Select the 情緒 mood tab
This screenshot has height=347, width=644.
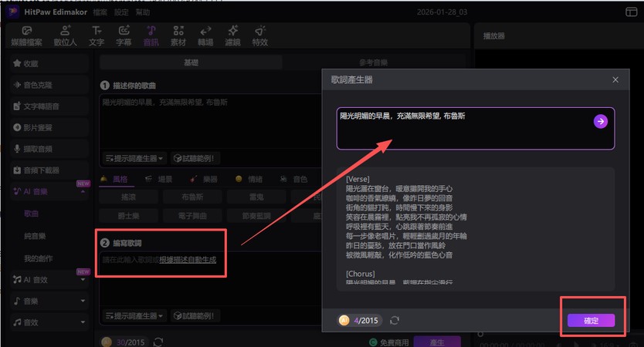click(249, 179)
